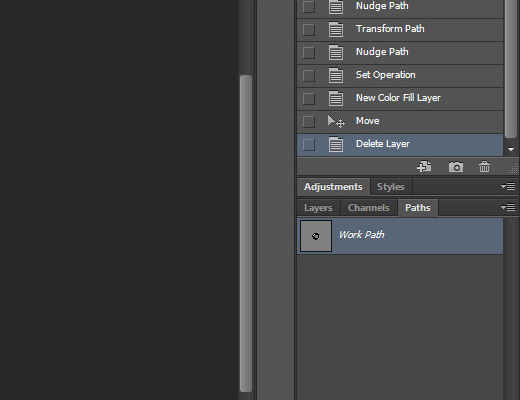Click the Work Path thumbnail
Viewport: 520px width, 400px height.
pyautogui.click(x=316, y=236)
